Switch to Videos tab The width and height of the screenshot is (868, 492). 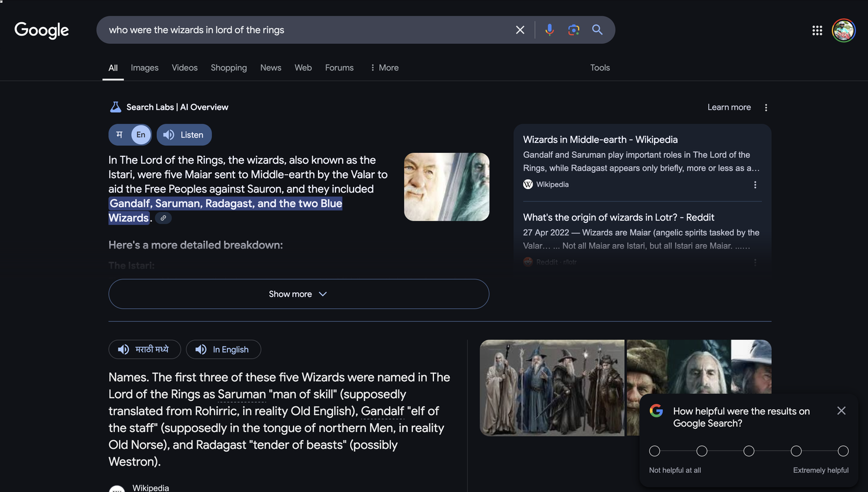tap(185, 68)
